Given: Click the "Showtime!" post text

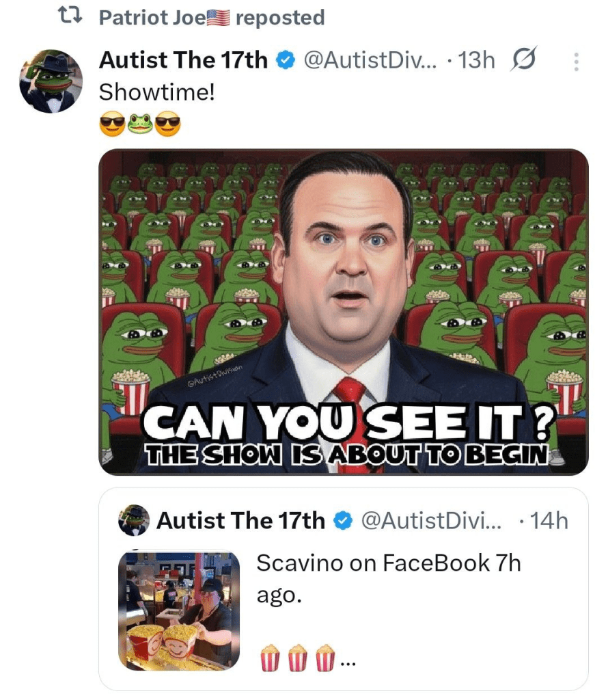Looking at the screenshot, I should (157, 91).
